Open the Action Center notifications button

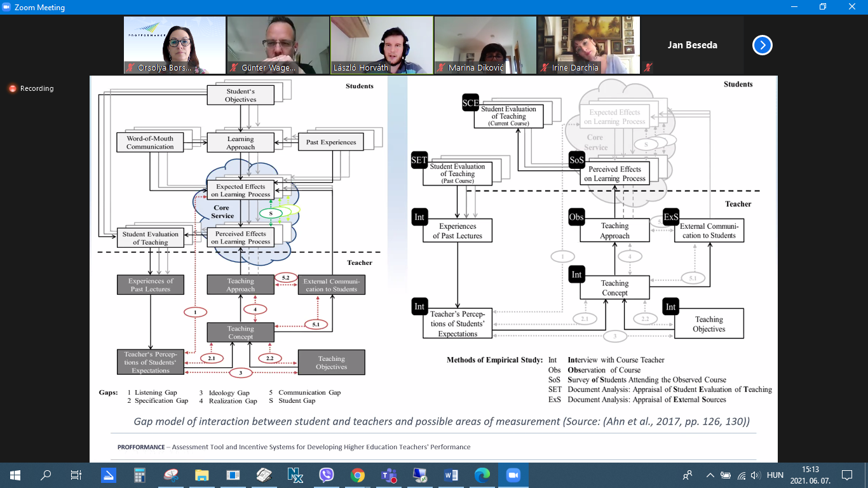[846, 475]
